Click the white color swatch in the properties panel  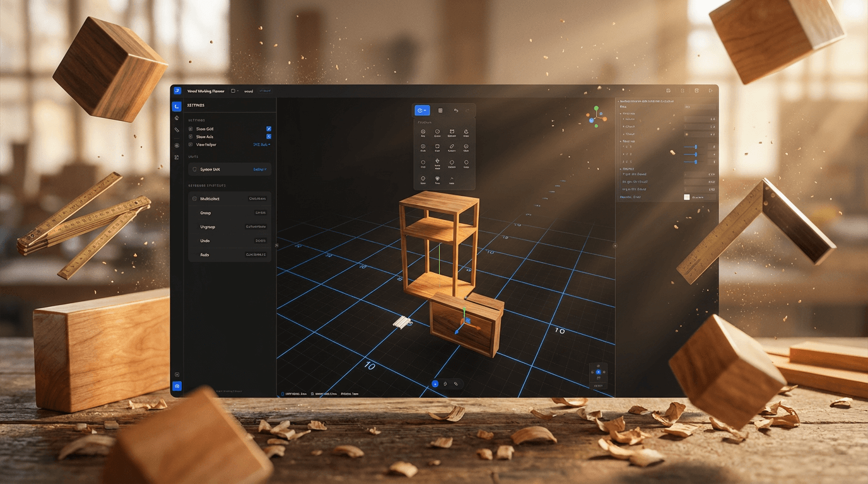687,197
